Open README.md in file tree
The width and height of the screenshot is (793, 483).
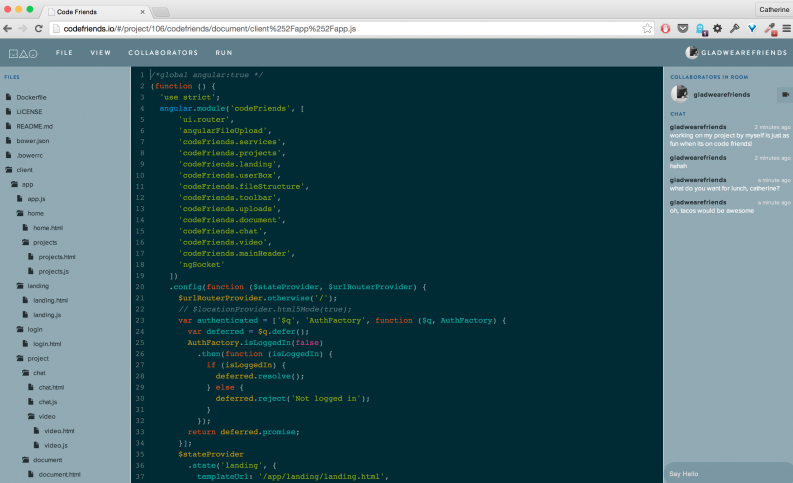pyautogui.click(x=34, y=126)
